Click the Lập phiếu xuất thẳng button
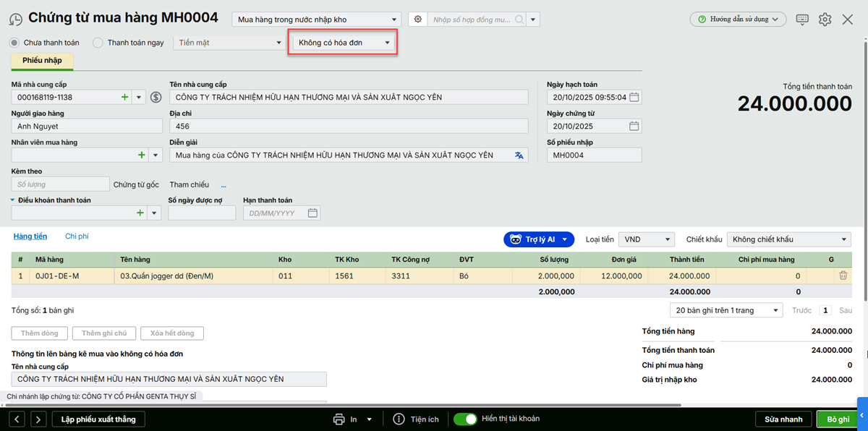Screen dimensions: 868x431 point(98,419)
